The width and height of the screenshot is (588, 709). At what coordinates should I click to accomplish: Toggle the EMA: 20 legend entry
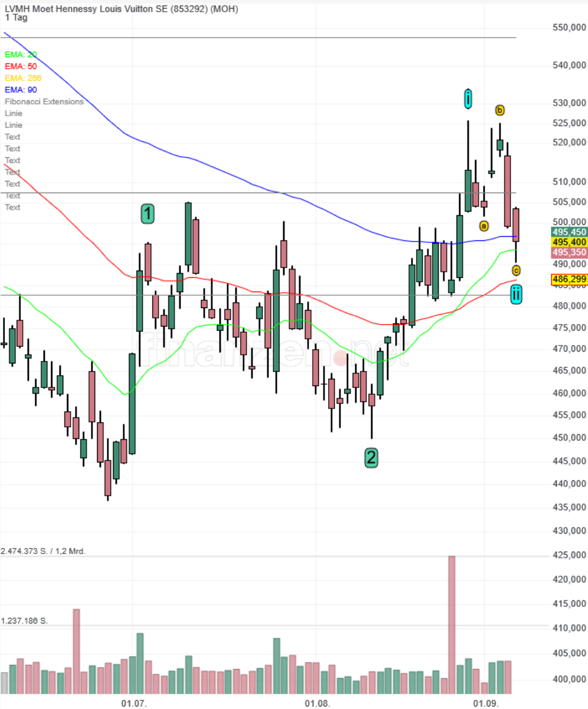tap(20, 55)
